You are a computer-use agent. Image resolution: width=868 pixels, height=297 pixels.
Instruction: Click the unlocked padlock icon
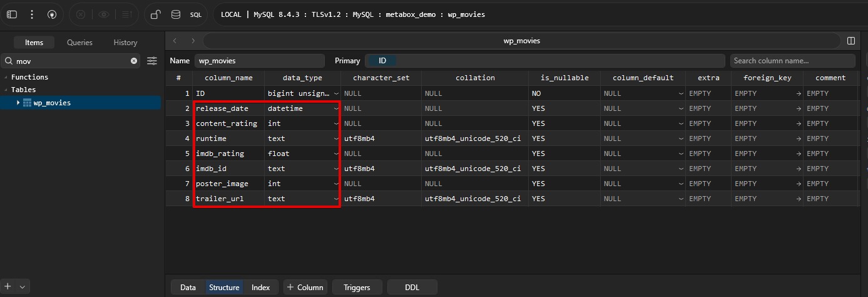pyautogui.click(x=156, y=14)
